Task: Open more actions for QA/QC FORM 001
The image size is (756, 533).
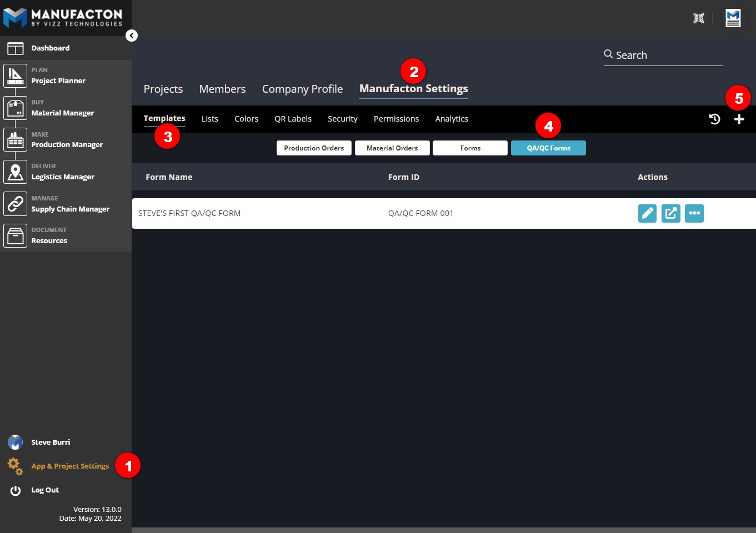Action: 694,213
